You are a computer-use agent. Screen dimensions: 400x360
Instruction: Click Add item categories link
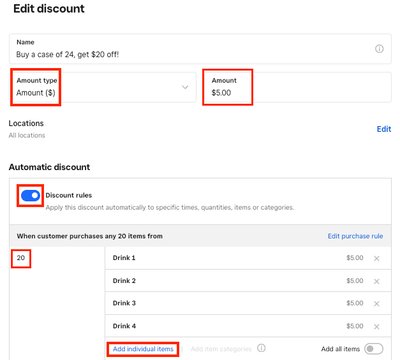click(221, 349)
